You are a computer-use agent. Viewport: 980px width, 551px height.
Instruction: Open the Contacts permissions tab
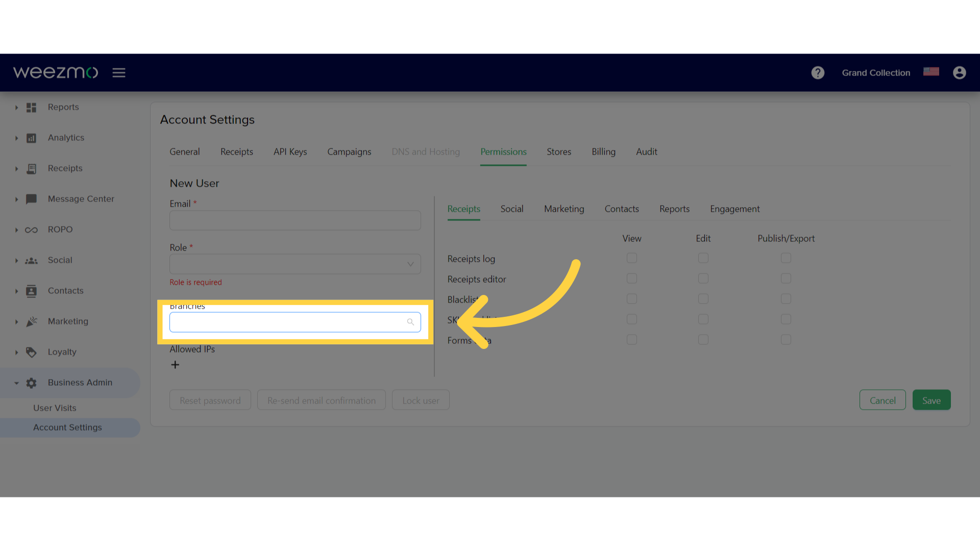pos(622,209)
